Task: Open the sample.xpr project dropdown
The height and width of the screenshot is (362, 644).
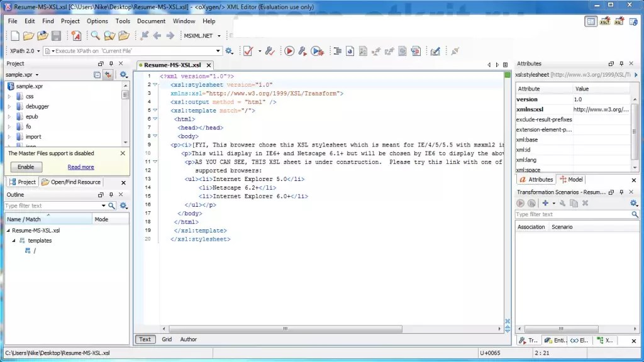Action: pos(37,75)
